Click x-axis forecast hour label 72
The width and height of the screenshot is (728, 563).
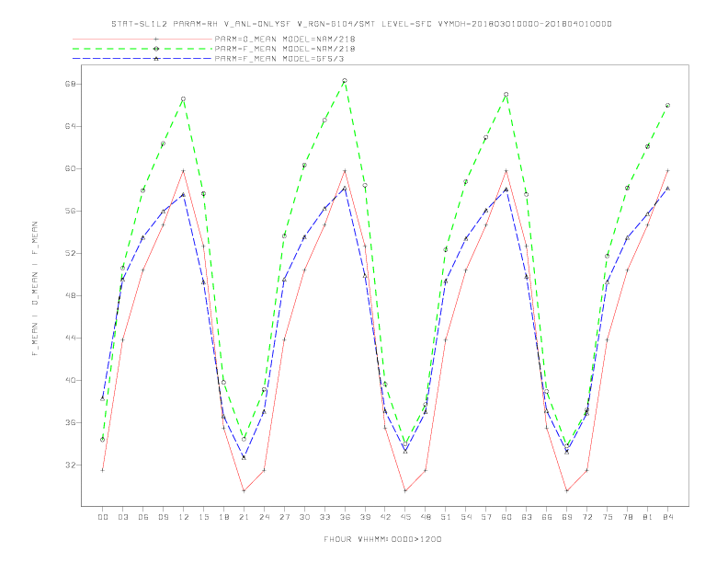pyautogui.click(x=587, y=517)
